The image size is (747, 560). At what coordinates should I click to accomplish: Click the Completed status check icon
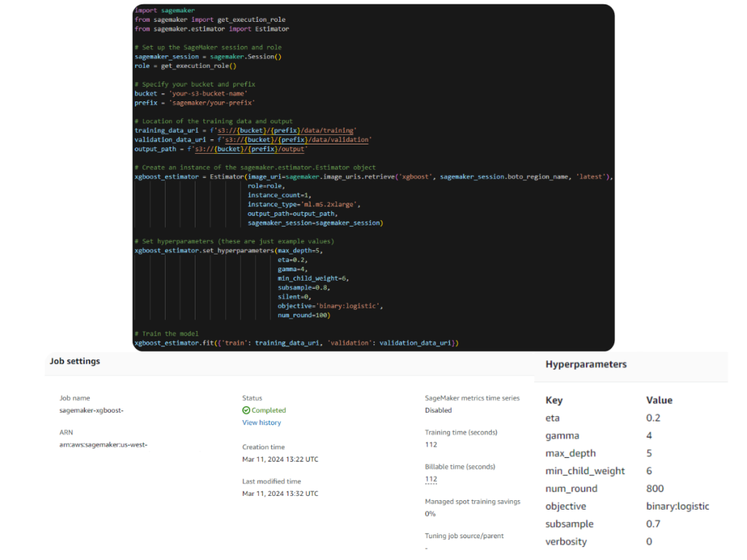247,410
